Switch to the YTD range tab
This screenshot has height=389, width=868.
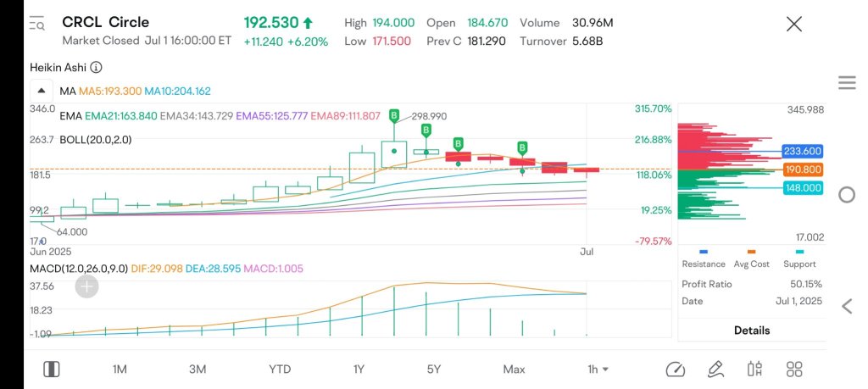(280, 369)
